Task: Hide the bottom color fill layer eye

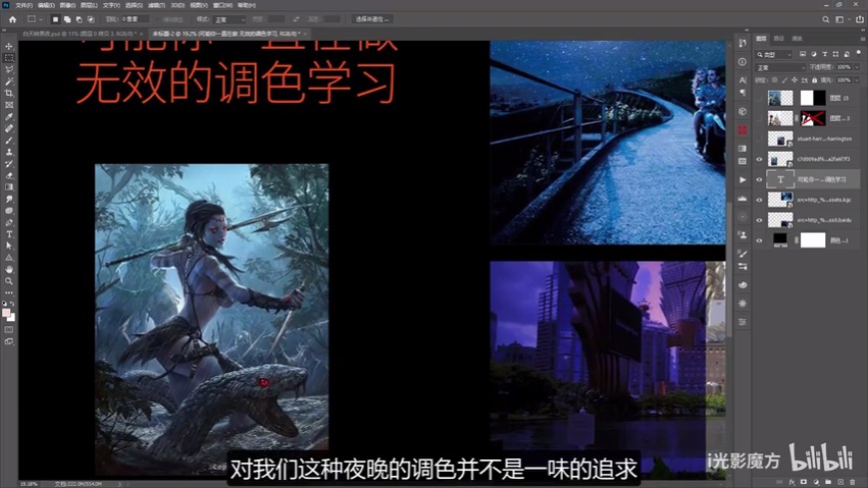Action: point(759,241)
